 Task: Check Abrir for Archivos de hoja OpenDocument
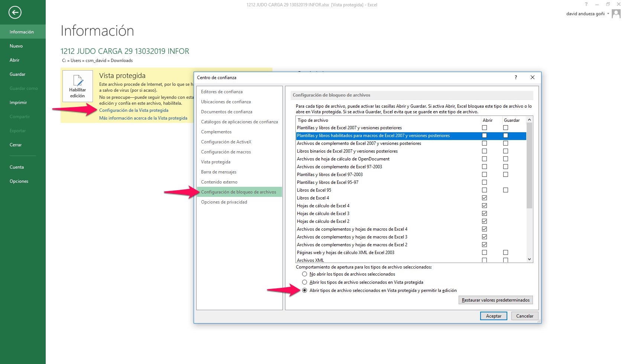pyautogui.click(x=484, y=159)
